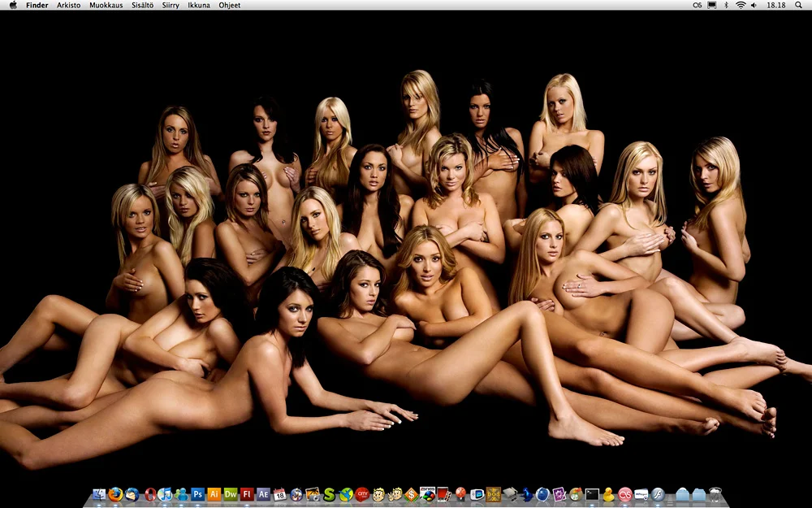Click the Finder icon in the dock
This screenshot has width=812, height=508.
[x=99, y=494]
